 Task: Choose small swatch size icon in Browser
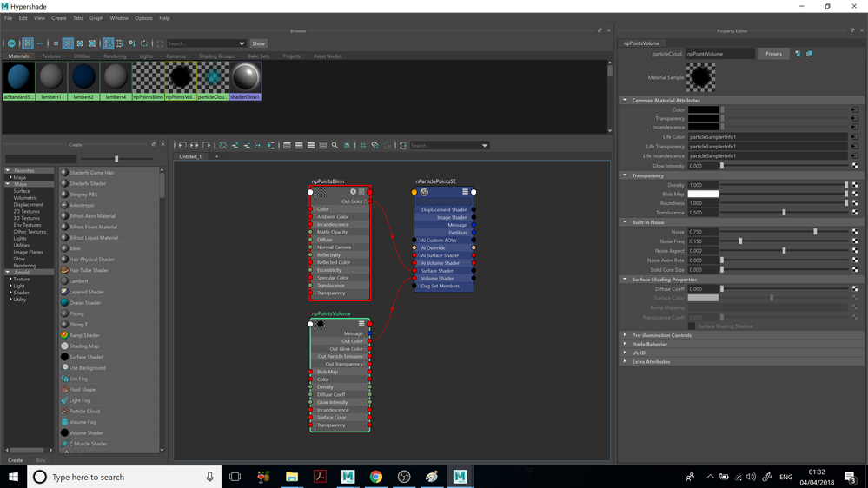(x=56, y=43)
